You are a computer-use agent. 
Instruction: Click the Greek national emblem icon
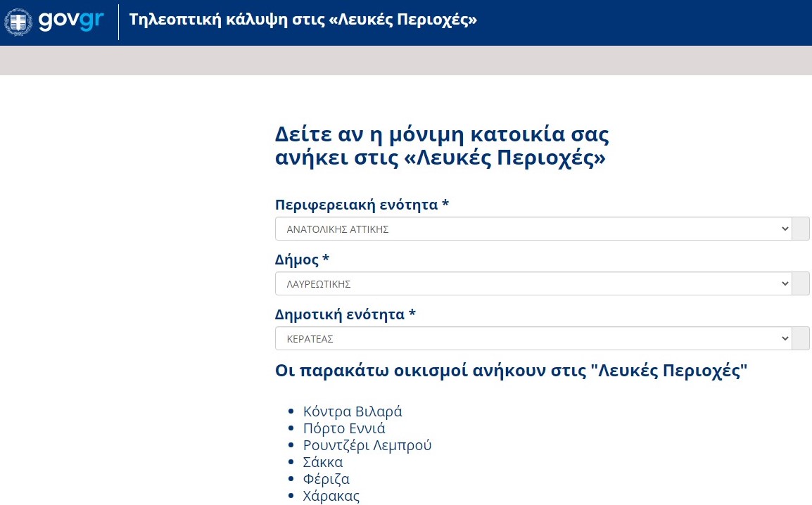point(18,23)
